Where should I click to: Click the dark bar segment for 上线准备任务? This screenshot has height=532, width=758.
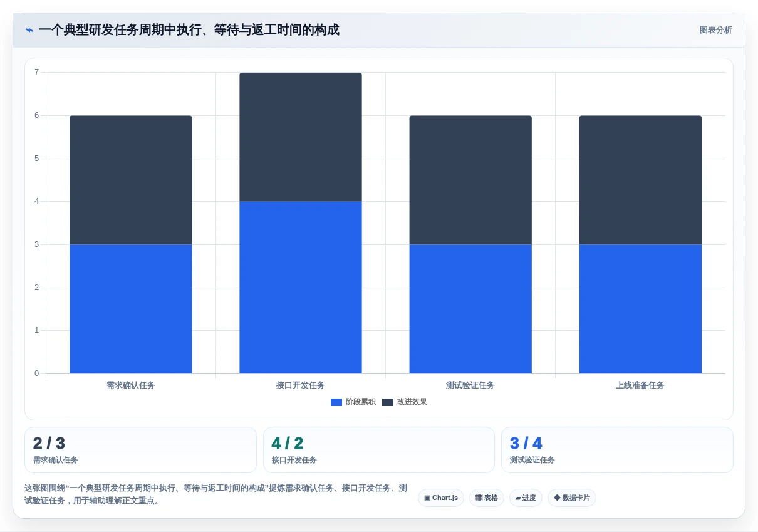point(640,180)
